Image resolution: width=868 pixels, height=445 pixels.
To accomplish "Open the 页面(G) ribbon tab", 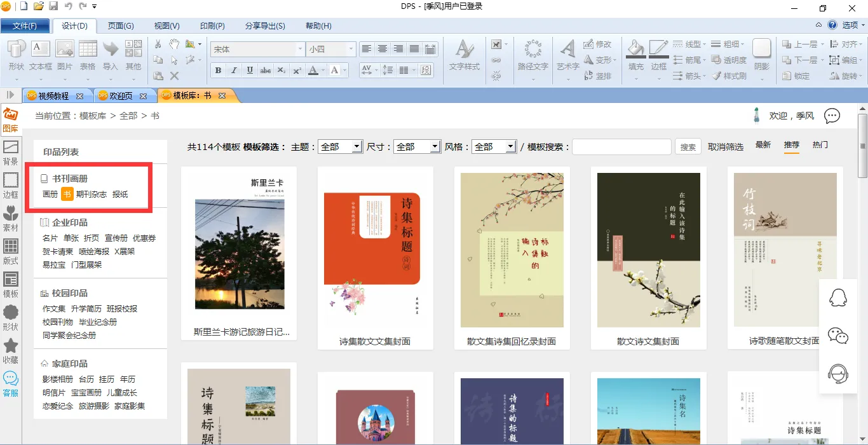I will pyautogui.click(x=121, y=26).
